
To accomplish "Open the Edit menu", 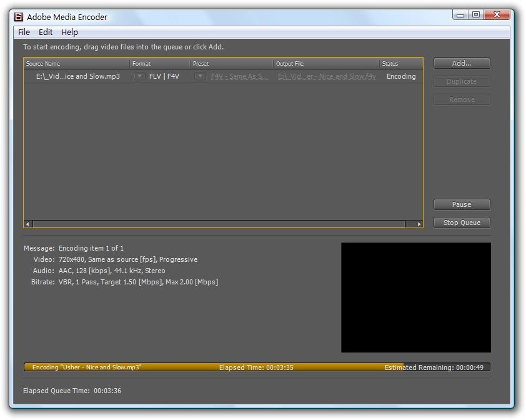I will click(x=46, y=32).
